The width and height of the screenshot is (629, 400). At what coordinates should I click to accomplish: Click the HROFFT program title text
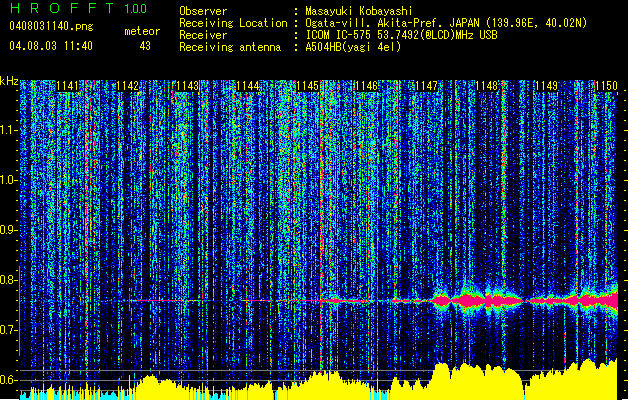tap(62, 8)
